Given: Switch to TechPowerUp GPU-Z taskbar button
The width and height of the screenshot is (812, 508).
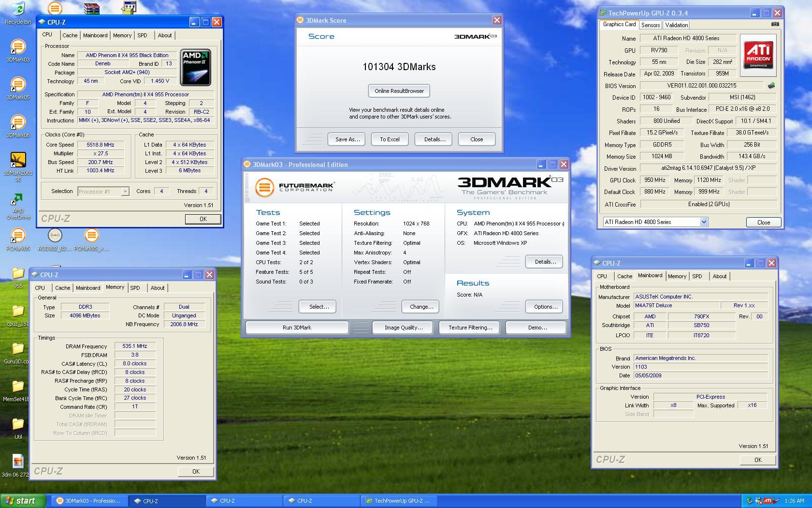Looking at the screenshot, I should (399, 501).
